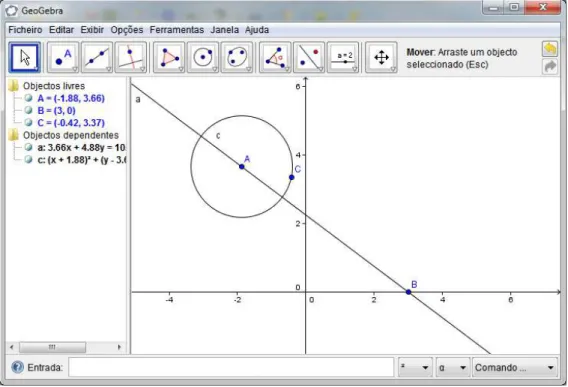
Task: Select the Line through two points tool
Action: pyautogui.click(x=97, y=58)
